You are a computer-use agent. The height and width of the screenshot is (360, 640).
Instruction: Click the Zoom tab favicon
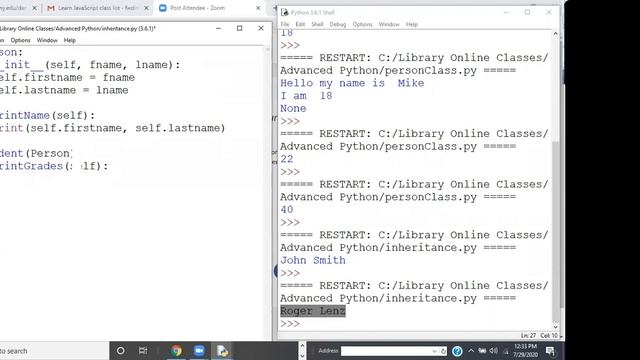162,8
